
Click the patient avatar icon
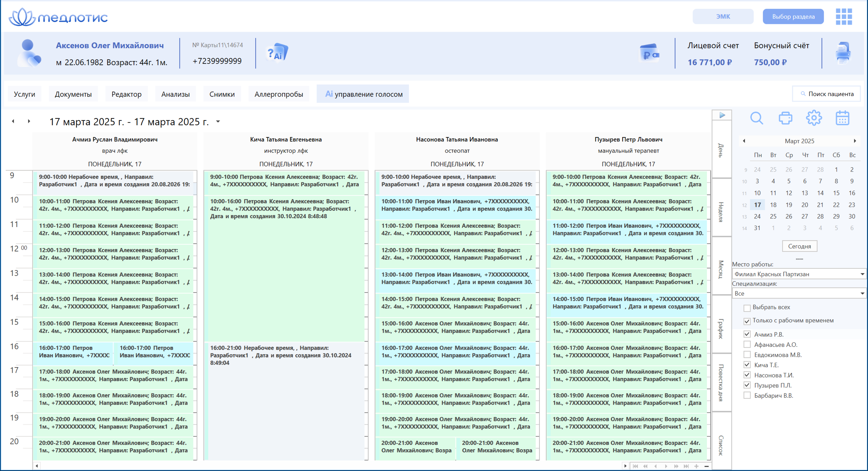(29, 53)
